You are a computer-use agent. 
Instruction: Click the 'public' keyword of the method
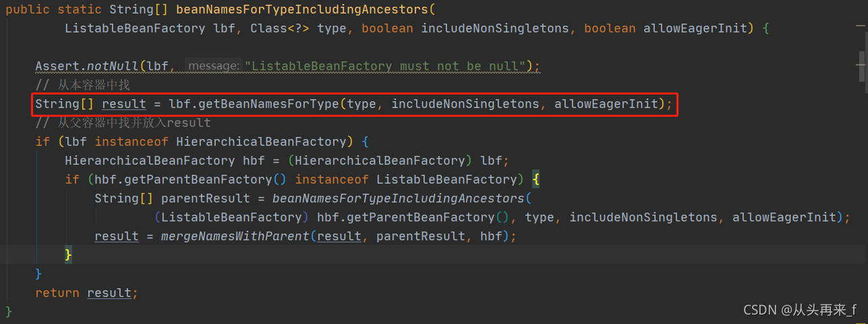pyautogui.click(x=28, y=9)
